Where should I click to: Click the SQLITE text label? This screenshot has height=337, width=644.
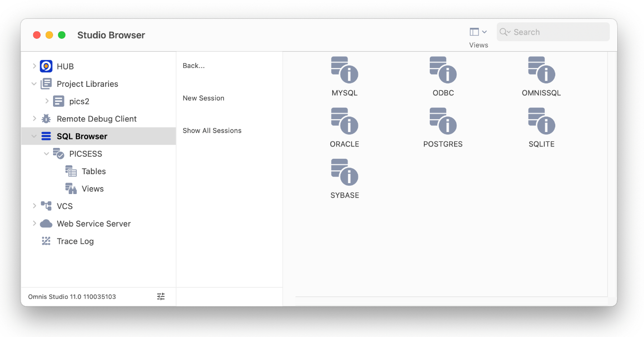541,144
